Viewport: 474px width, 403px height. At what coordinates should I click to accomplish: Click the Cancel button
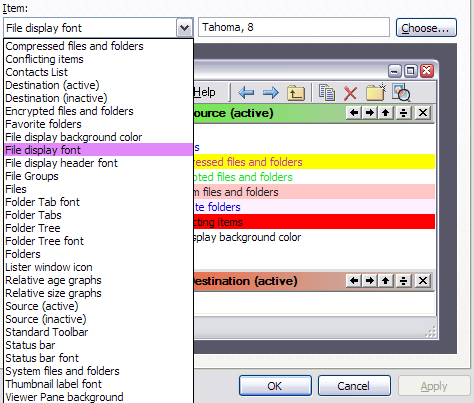(354, 386)
